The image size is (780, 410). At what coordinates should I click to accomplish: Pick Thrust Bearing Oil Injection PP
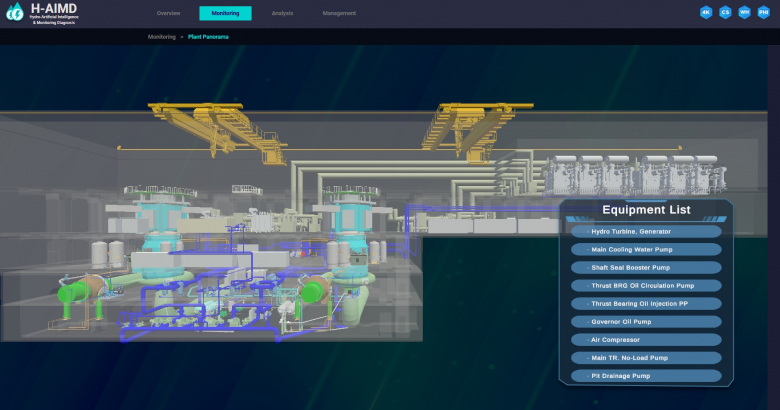[647, 304]
